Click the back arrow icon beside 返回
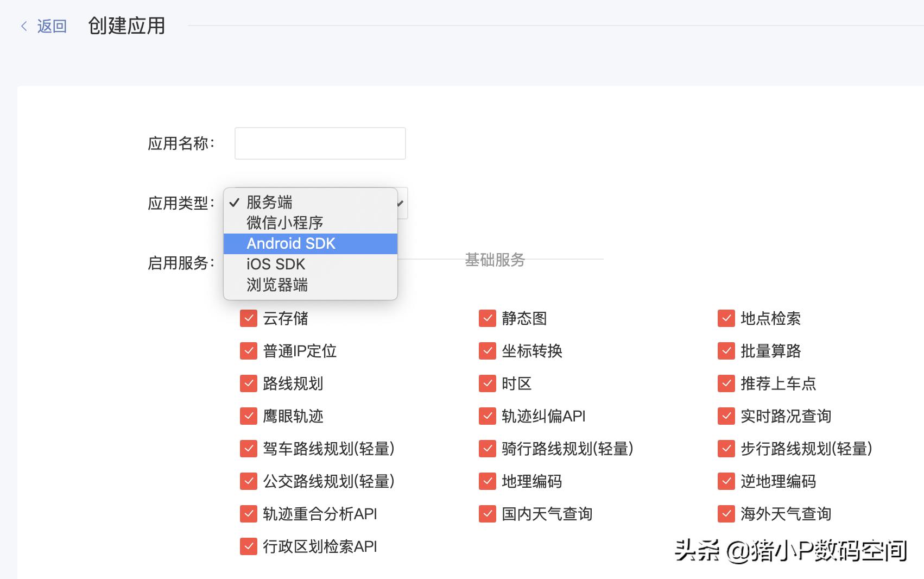This screenshot has width=924, height=579. 24,26
